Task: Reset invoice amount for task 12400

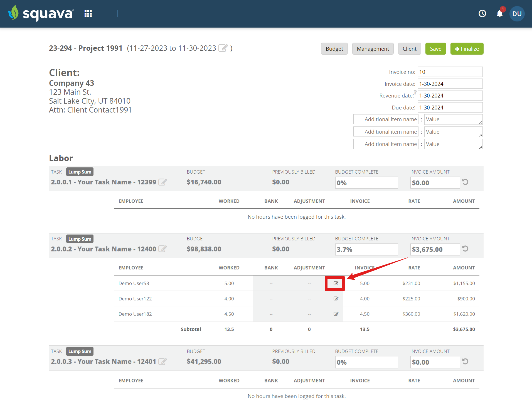Action: [465, 248]
